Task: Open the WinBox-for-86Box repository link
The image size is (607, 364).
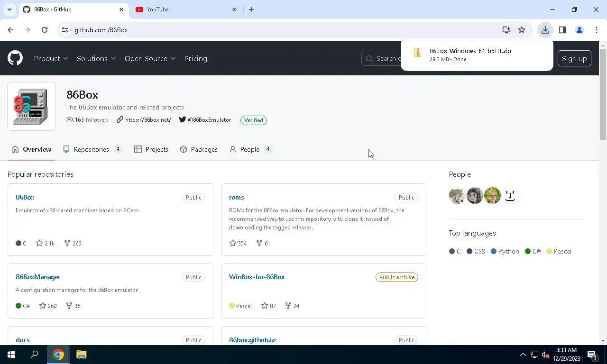Action: tap(257, 277)
